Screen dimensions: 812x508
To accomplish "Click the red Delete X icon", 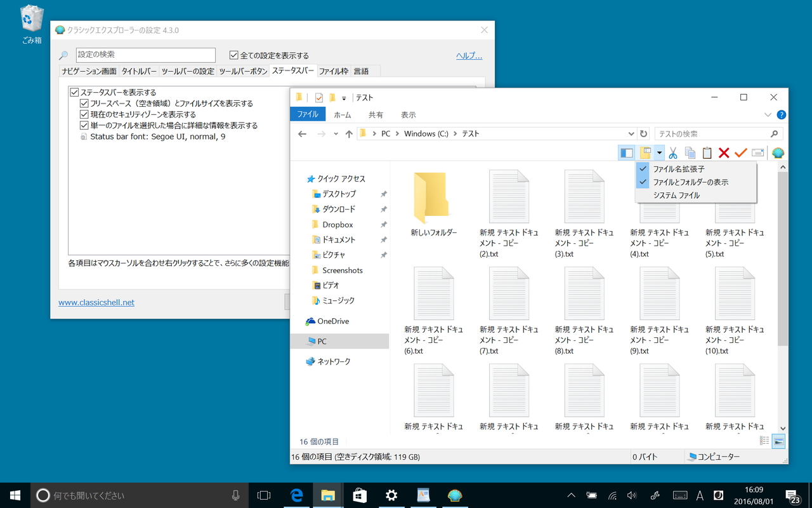I will 723,152.
